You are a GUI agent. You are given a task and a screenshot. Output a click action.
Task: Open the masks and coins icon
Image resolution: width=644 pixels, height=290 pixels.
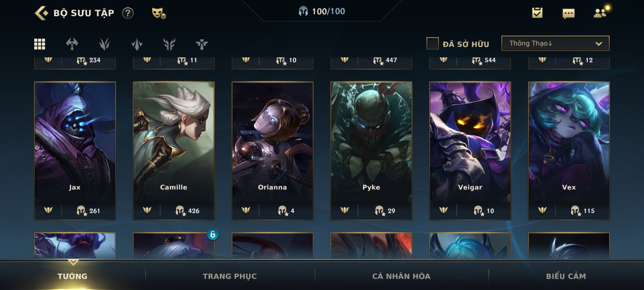159,13
